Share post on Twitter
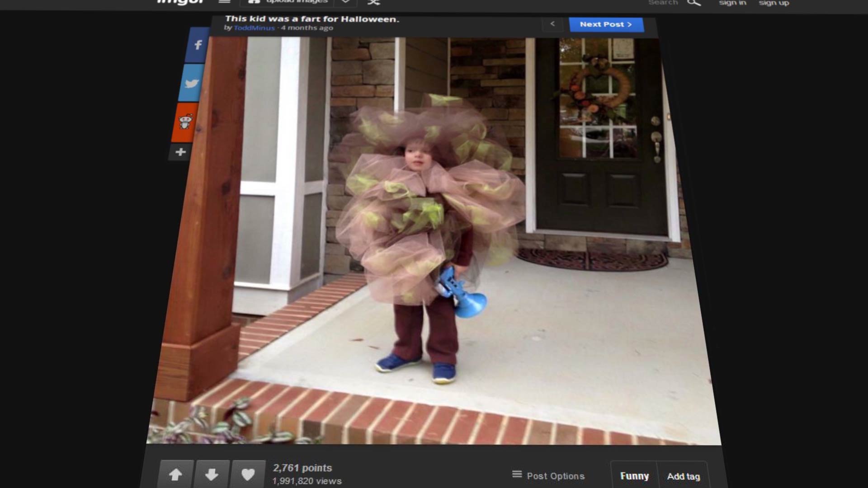Screen dimensions: 868x488 click(192, 83)
